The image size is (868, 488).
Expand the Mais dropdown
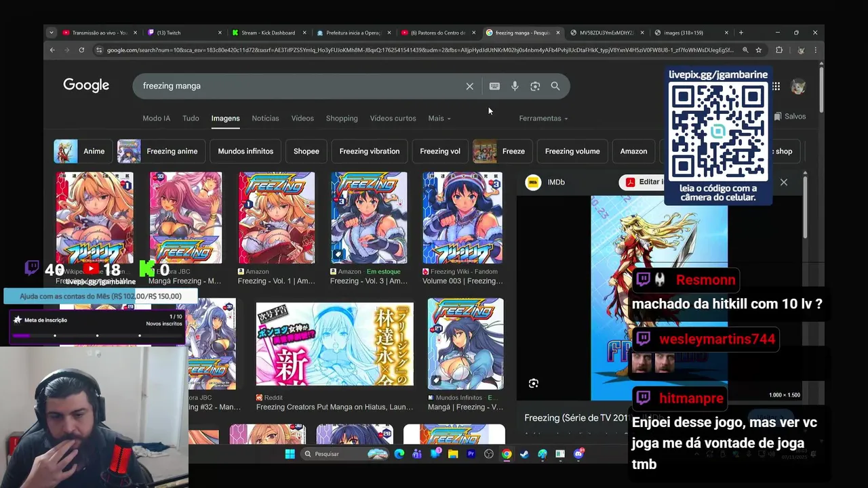coord(439,119)
